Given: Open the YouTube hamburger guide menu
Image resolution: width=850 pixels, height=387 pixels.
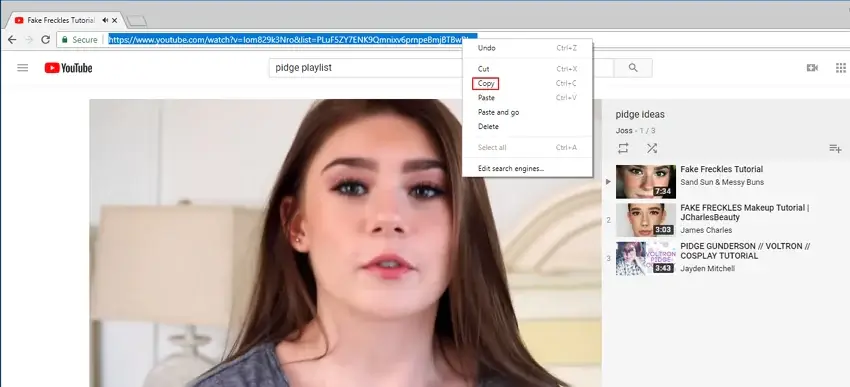Looking at the screenshot, I should pyautogui.click(x=23, y=68).
